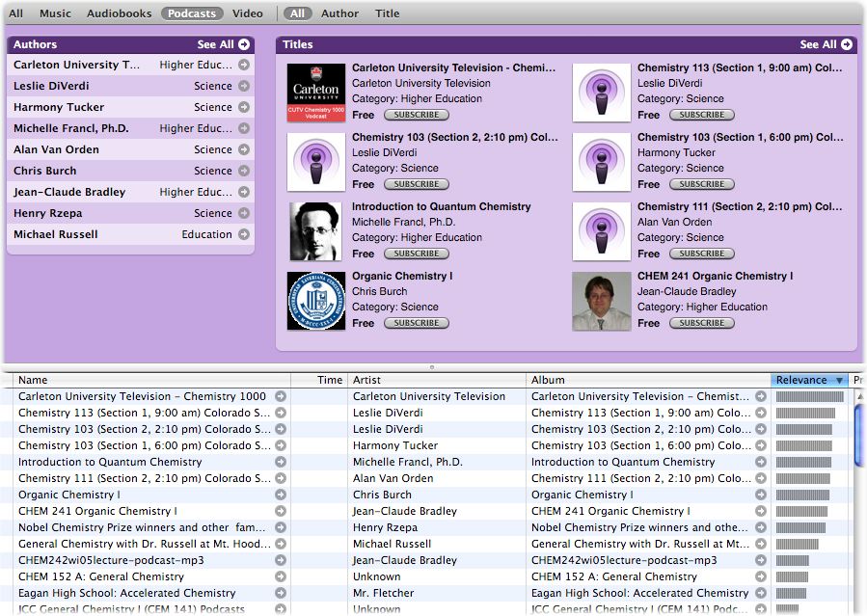See All titles in Titles panel
This screenshot has width=867, height=616.
tap(826, 44)
